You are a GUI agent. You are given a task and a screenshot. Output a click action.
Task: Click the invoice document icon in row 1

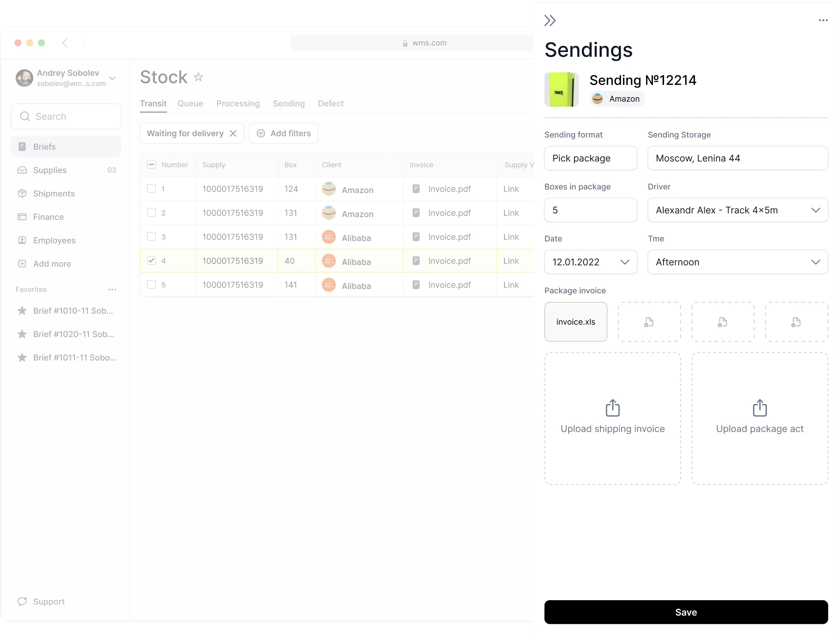pyautogui.click(x=416, y=189)
